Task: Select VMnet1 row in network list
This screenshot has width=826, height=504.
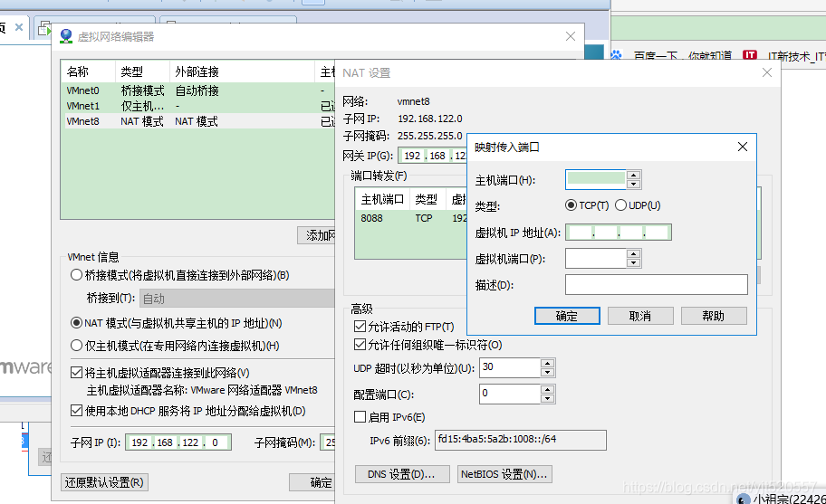Action: [x=197, y=106]
